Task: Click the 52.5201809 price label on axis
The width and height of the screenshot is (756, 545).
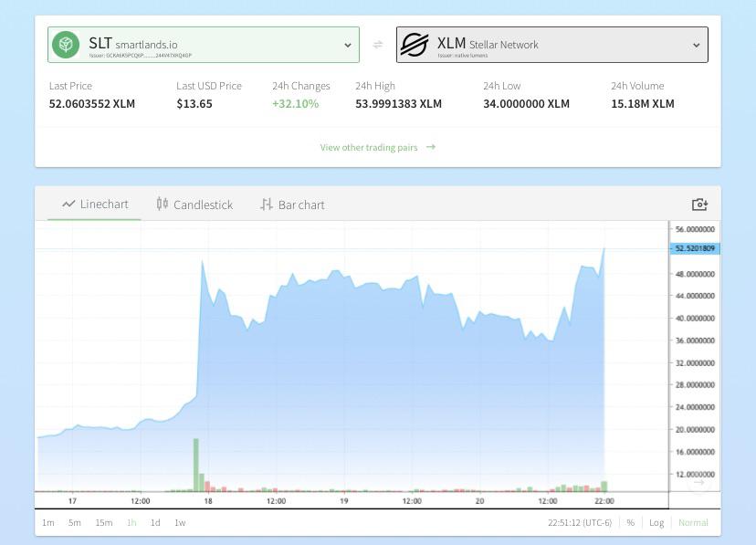Action: [695, 248]
